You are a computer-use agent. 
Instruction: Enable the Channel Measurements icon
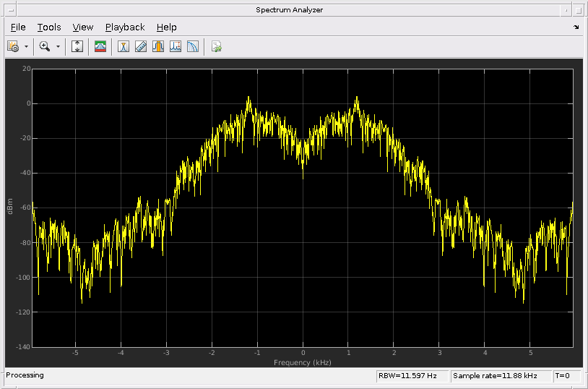[x=157, y=46]
